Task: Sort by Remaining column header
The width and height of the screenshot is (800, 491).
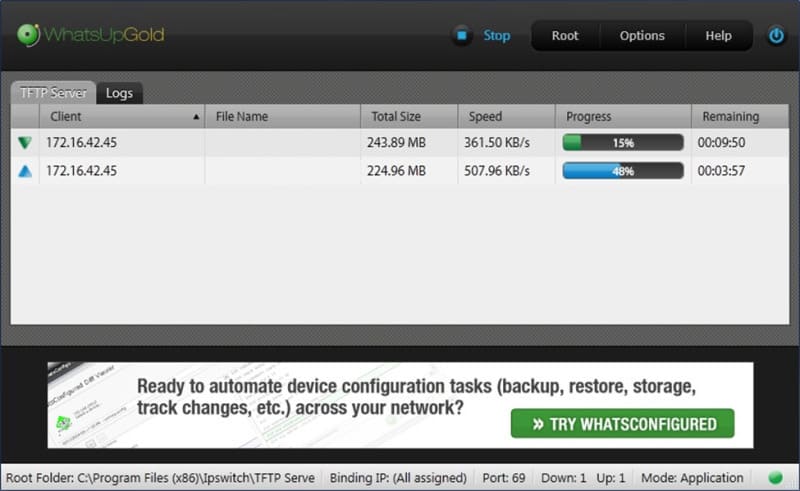Action: point(740,117)
